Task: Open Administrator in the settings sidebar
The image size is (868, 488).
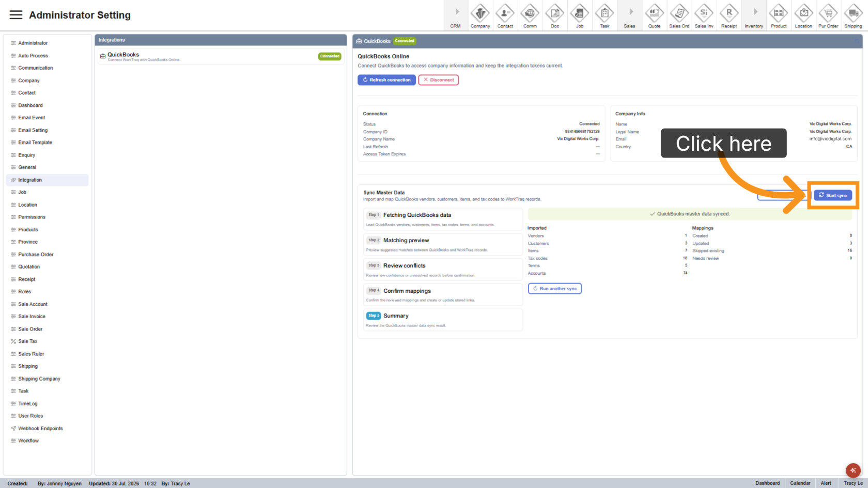Action: 47,43
